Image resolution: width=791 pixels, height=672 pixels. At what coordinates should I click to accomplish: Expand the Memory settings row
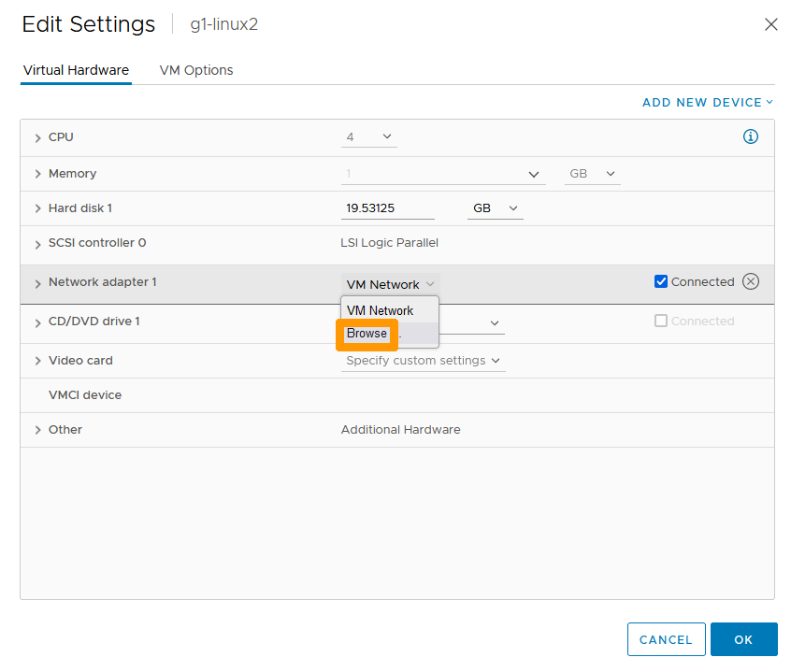click(38, 175)
